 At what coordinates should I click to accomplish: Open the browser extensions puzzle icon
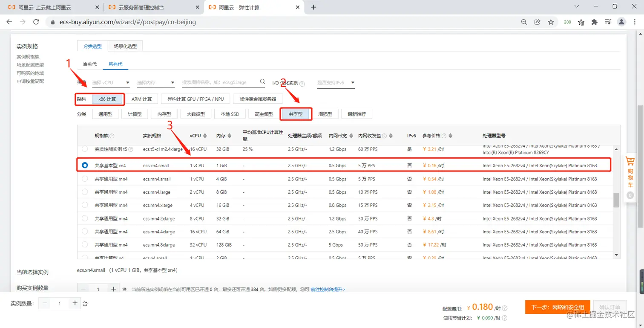click(x=594, y=22)
